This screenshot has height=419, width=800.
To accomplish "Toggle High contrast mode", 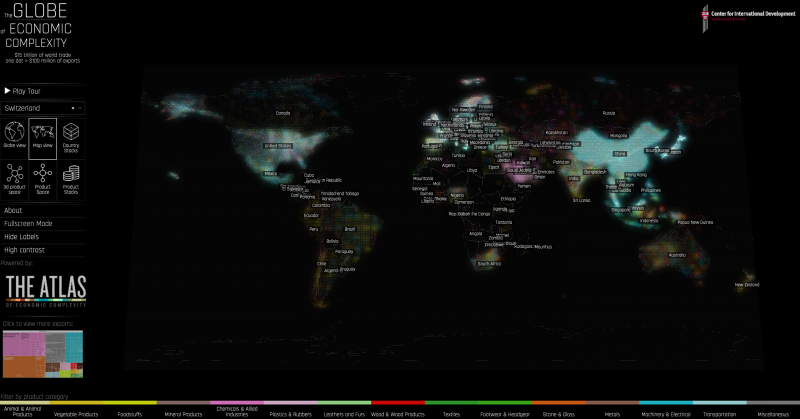I will pyautogui.click(x=24, y=250).
